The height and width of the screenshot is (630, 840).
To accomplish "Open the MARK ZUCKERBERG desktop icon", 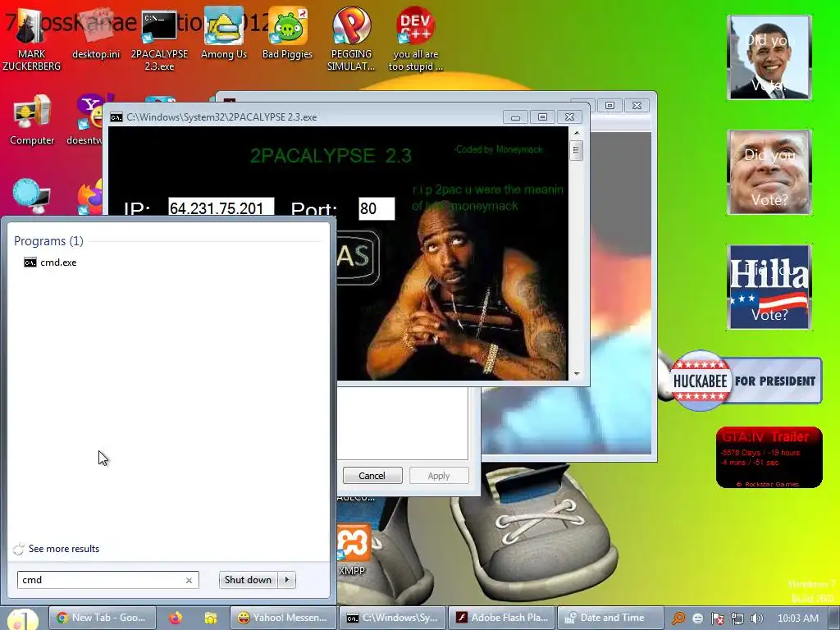I will click(x=31, y=40).
